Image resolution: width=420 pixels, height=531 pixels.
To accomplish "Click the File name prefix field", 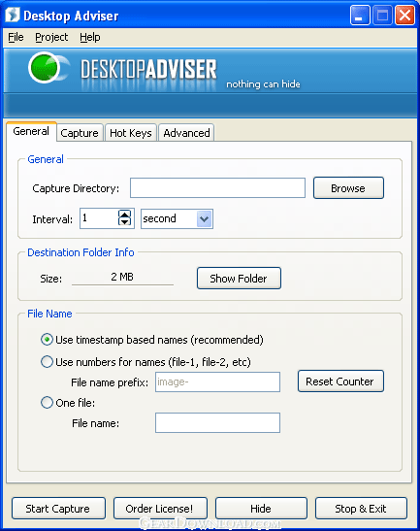I will click(x=217, y=382).
